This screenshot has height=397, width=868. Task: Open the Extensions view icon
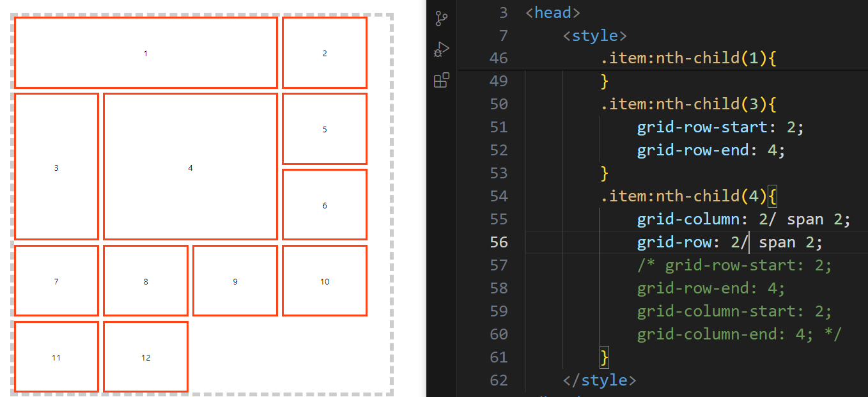(x=441, y=80)
